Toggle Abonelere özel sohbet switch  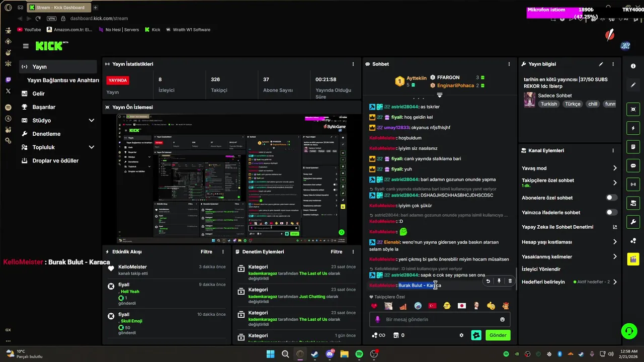tap(612, 198)
